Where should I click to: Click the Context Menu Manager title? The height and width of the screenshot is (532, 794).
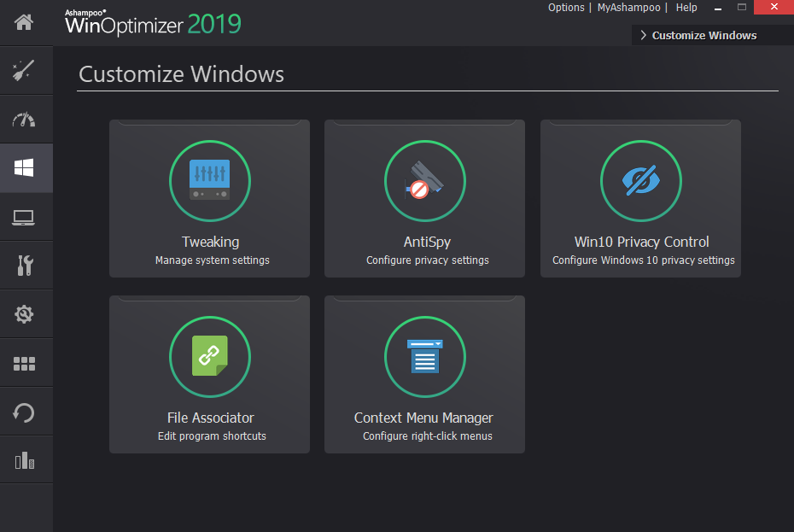point(423,418)
